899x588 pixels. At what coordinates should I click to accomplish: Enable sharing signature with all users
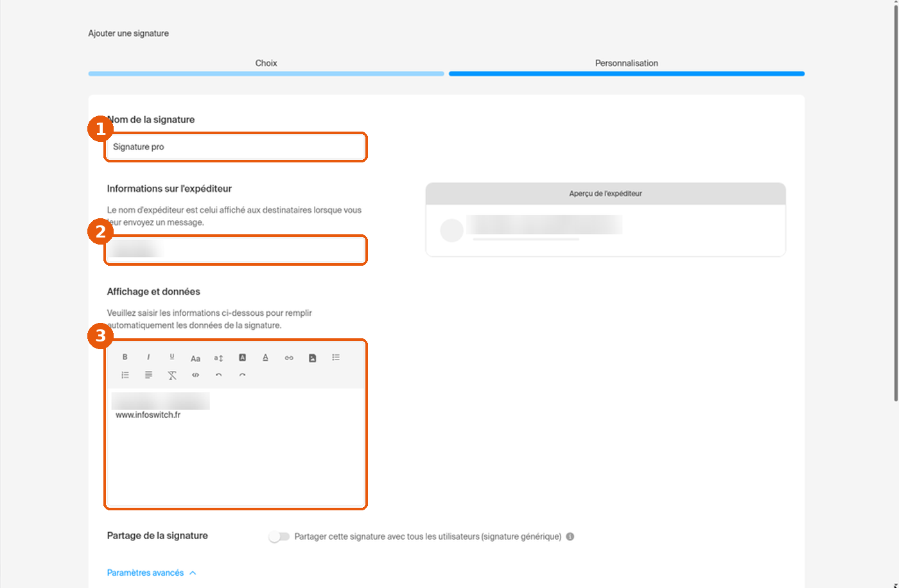click(x=279, y=537)
